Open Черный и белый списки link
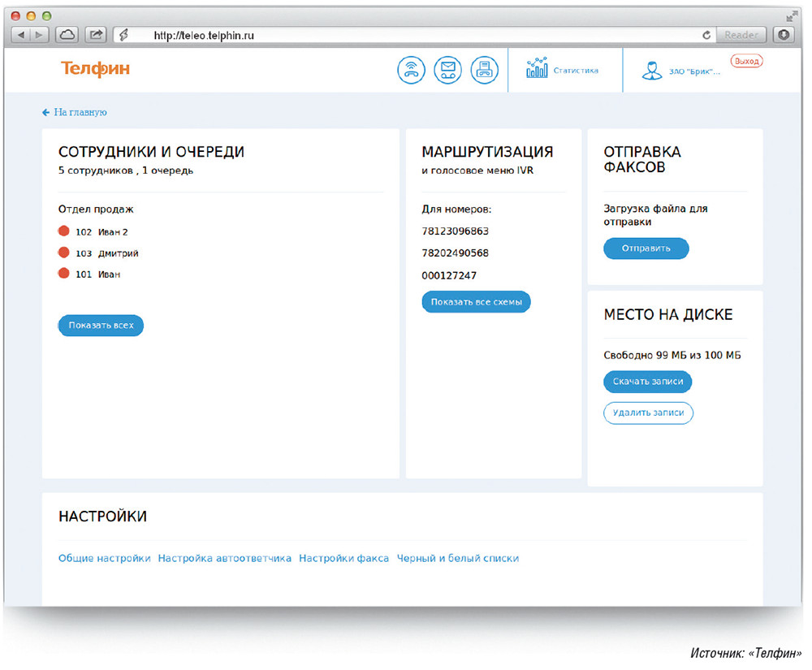Screen dimensions: 812x670 457,559
